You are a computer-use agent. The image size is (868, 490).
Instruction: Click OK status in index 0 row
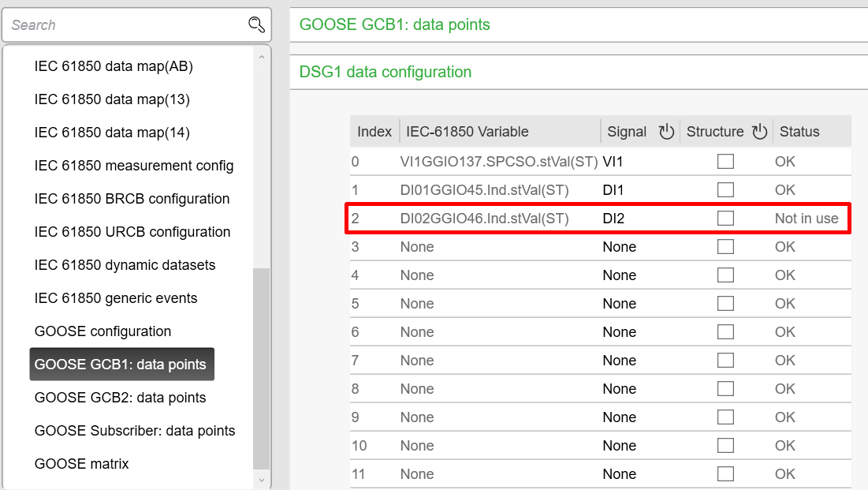(785, 161)
